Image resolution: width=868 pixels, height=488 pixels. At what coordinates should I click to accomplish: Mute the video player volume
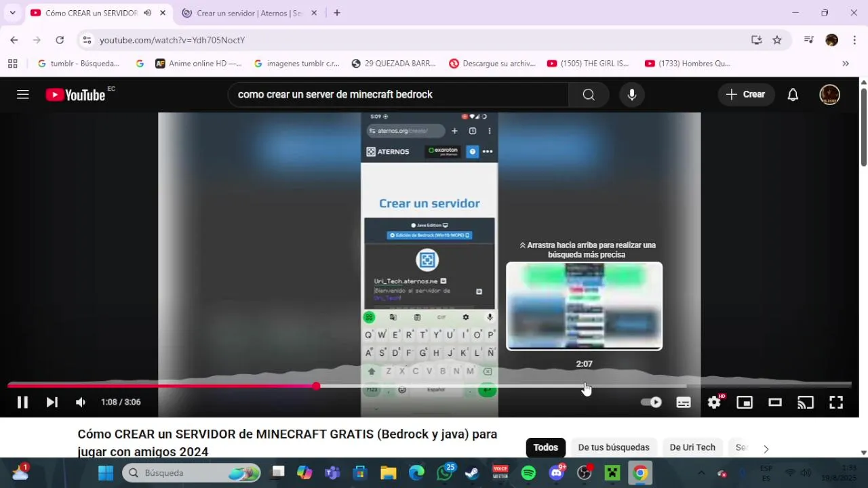click(x=81, y=403)
